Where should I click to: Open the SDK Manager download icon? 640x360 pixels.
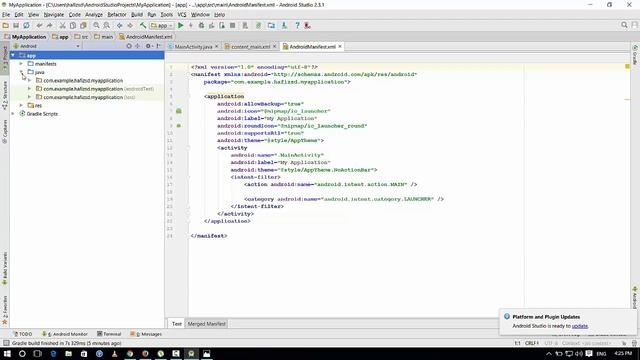[x=284, y=25]
